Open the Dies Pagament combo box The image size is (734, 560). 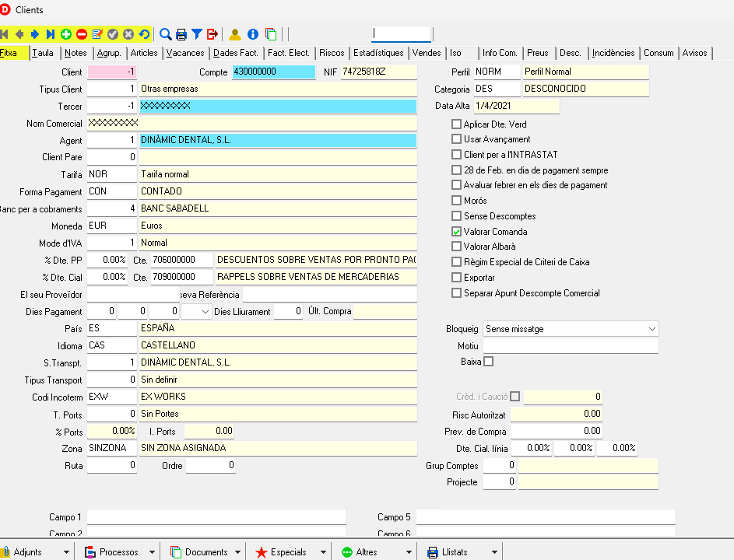coord(205,312)
